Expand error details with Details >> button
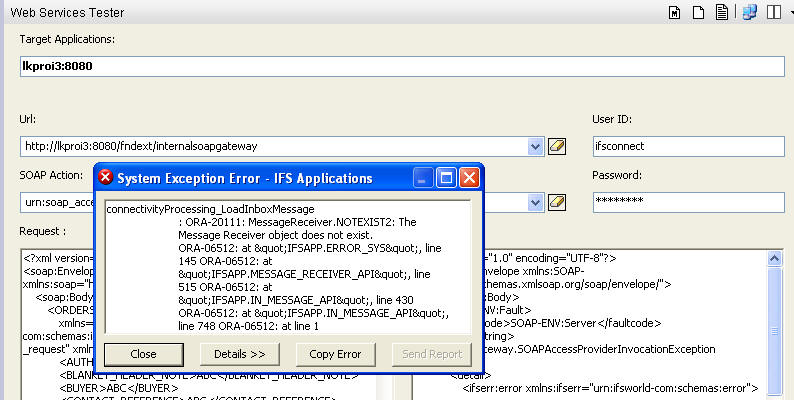The image size is (794, 400). 240,354
